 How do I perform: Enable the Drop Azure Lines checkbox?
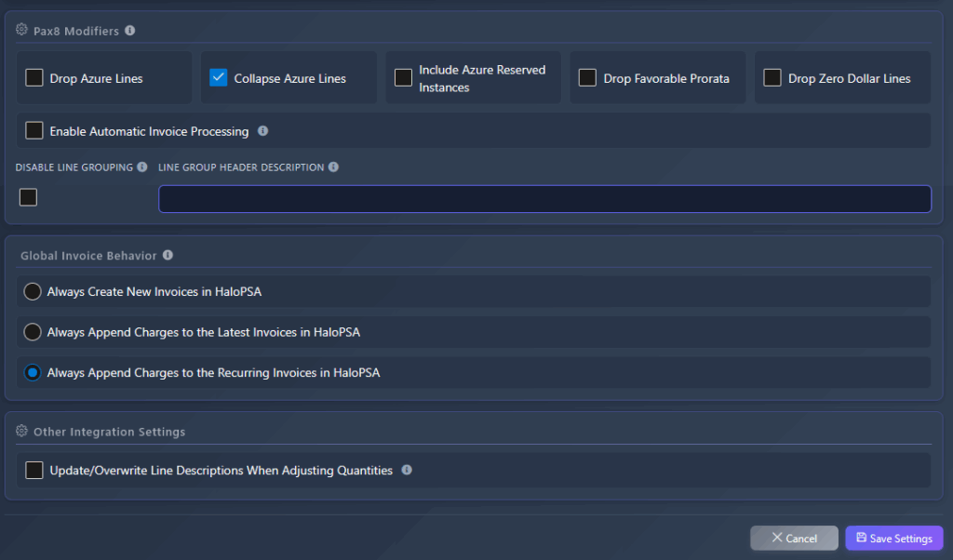(34, 78)
